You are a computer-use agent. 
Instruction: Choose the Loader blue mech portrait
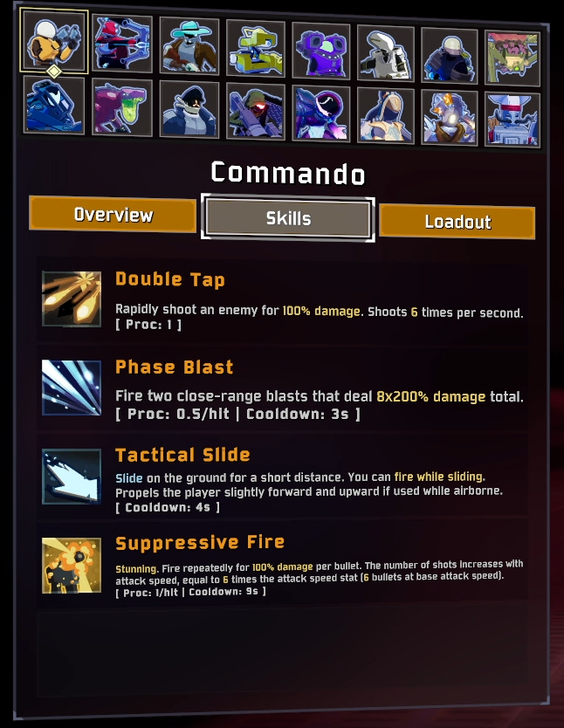click(x=54, y=106)
